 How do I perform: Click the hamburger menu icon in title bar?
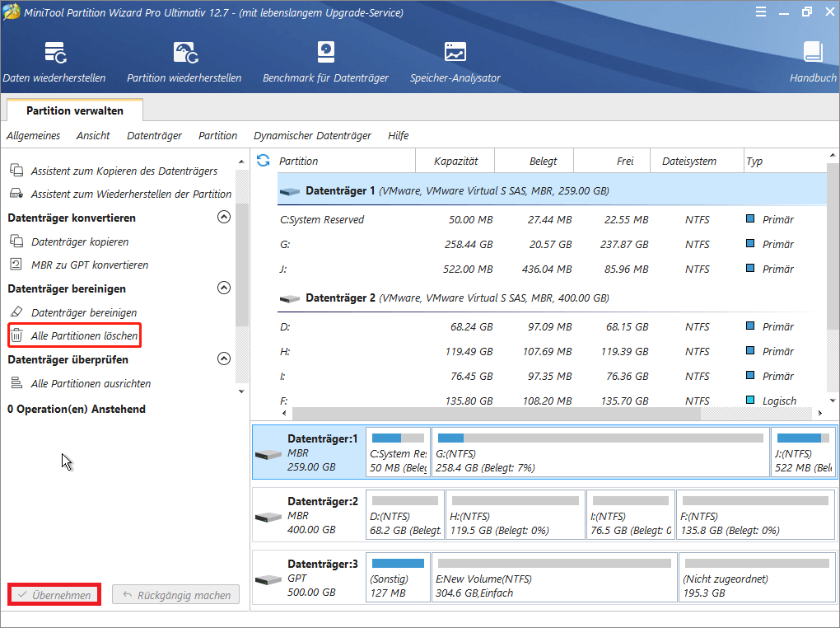click(761, 12)
